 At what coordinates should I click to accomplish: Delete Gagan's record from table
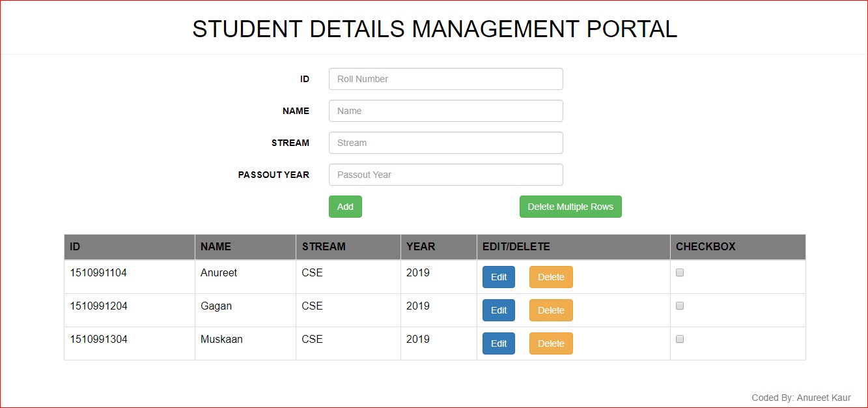click(551, 310)
